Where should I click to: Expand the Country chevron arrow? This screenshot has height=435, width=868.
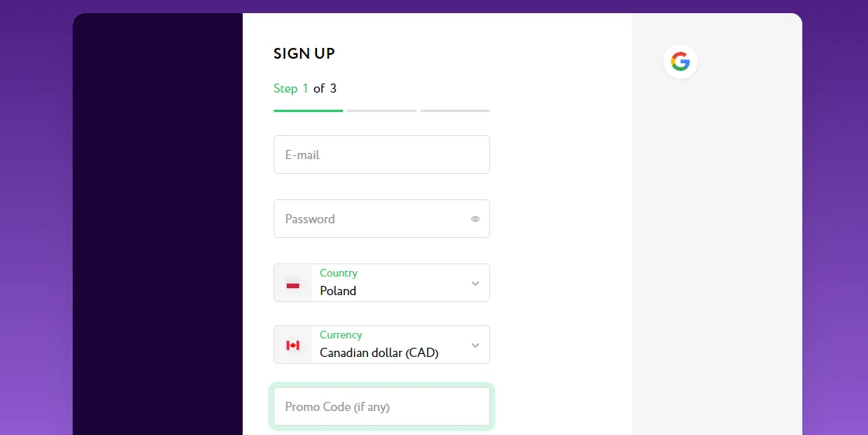click(x=475, y=284)
